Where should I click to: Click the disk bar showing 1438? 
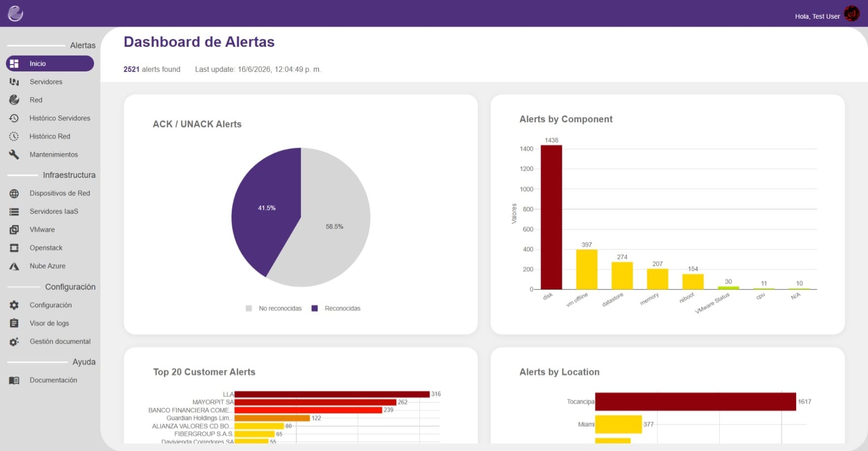551,218
